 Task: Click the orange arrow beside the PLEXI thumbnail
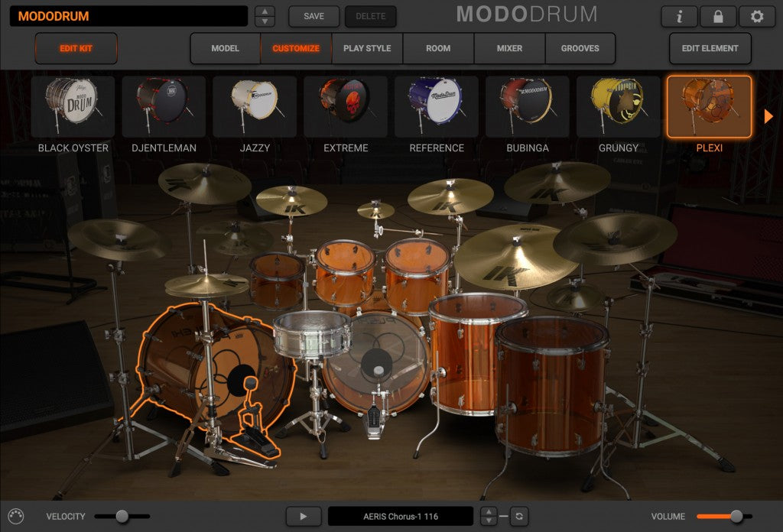tap(768, 116)
